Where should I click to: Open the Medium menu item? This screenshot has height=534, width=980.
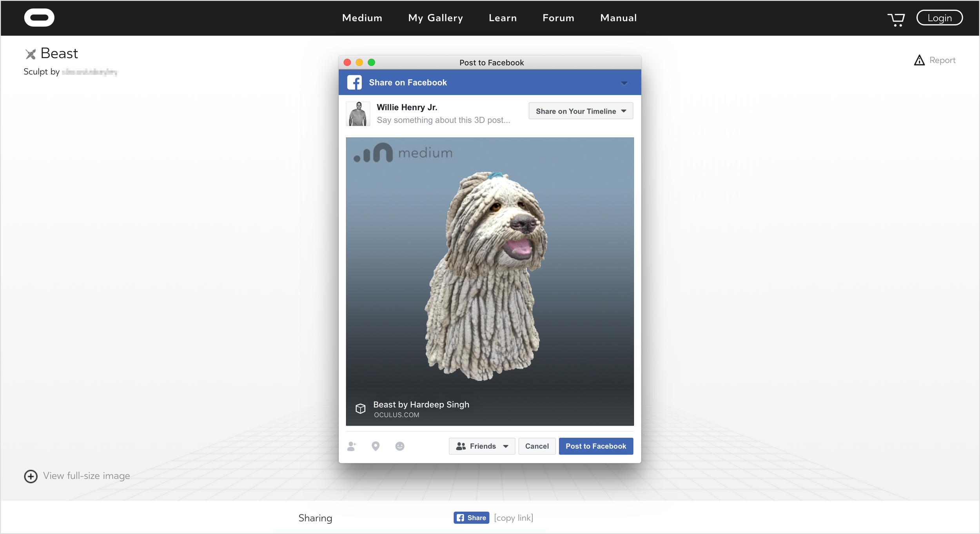(x=362, y=18)
